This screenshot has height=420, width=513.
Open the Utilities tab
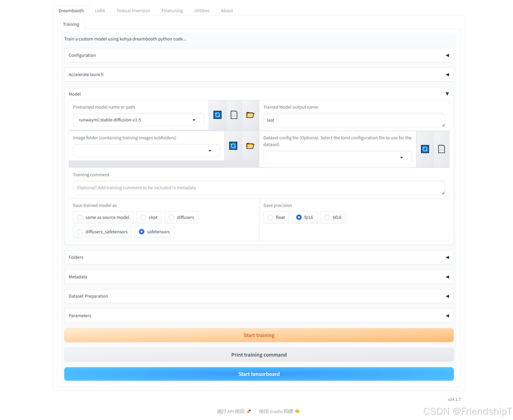coord(202,11)
